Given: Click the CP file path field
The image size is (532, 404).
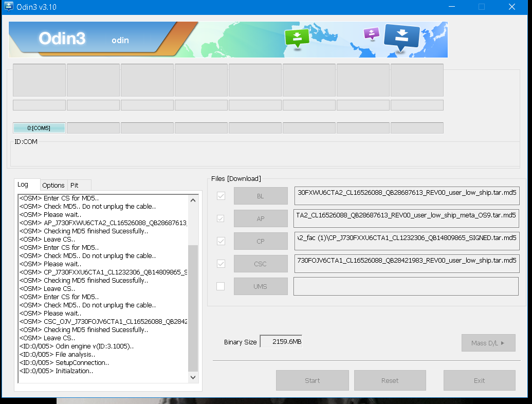Looking at the screenshot, I should coord(407,241).
